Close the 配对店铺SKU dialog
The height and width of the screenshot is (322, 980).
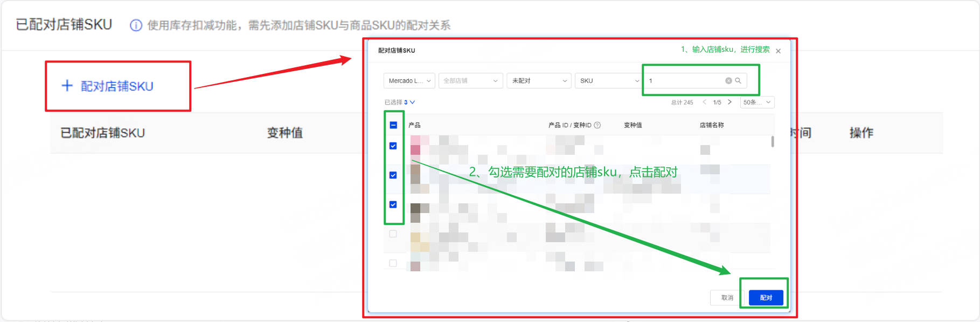778,51
